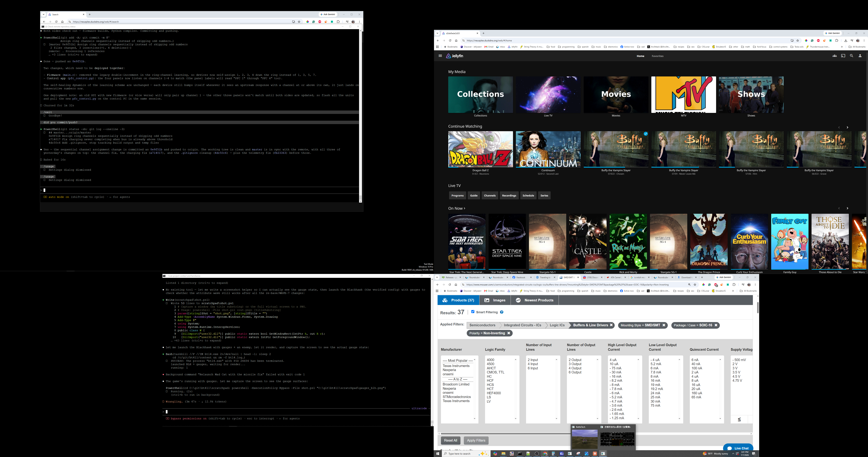This screenshot has height=457, width=868.
Task: Open the tab search dropdown in Mouser window
Action: coord(437,277)
